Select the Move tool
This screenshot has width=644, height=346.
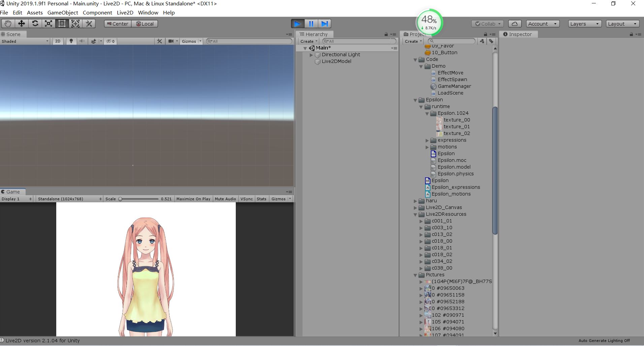(x=21, y=24)
